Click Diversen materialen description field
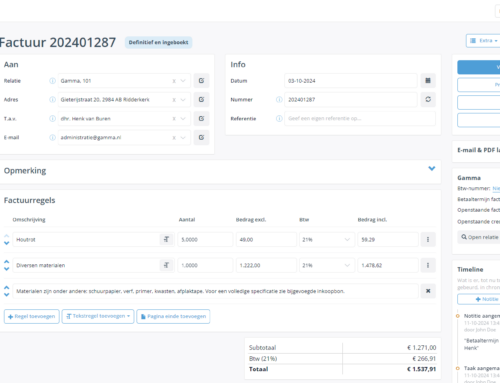The height and width of the screenshot is (383, 500). click(86, 265)
